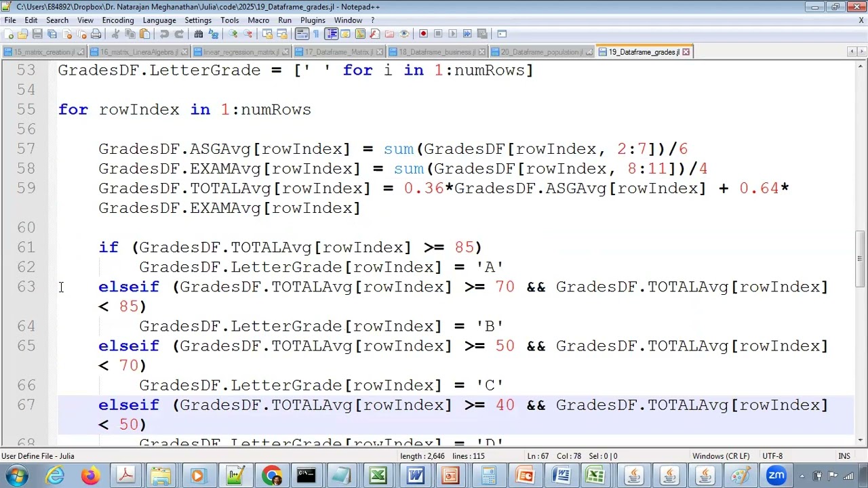Click the Cut scissors icon
868x488 pixels.
pyautogui.click(x=115, y=34)
